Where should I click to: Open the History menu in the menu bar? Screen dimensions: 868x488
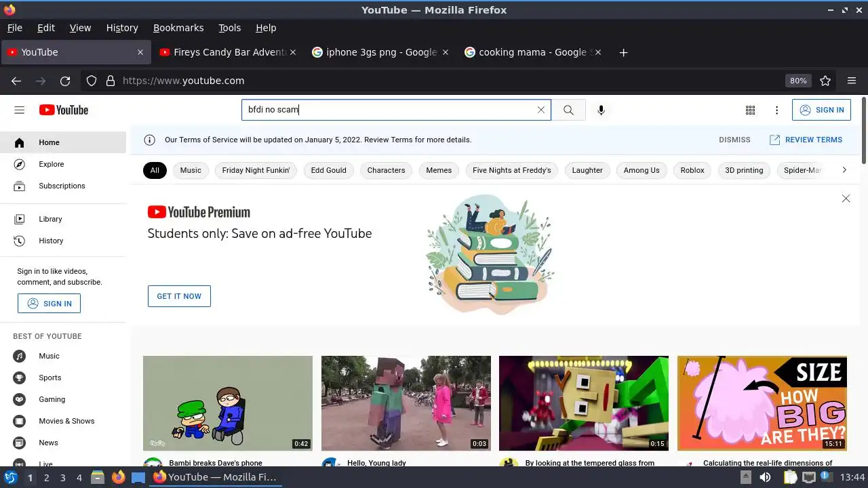pos(122,28)
